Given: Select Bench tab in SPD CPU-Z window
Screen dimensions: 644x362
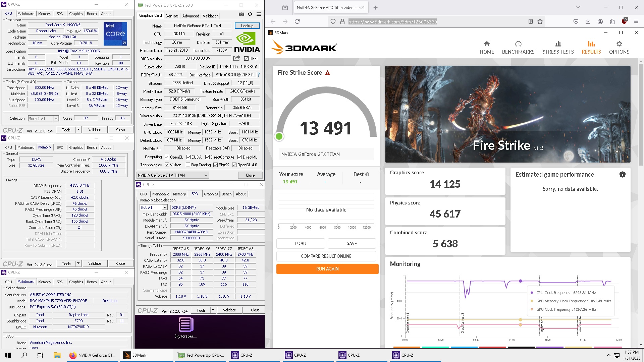Looking at the screenshot, I should [227, 194].
